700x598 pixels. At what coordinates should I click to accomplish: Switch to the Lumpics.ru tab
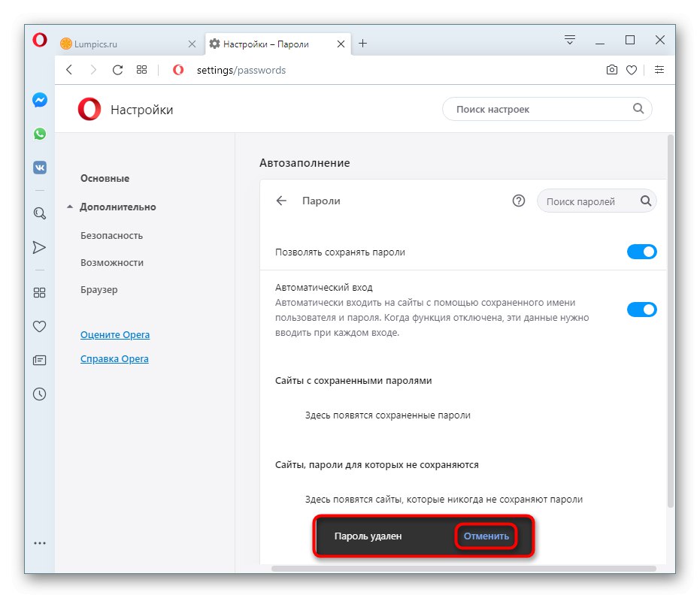(129, 44)
